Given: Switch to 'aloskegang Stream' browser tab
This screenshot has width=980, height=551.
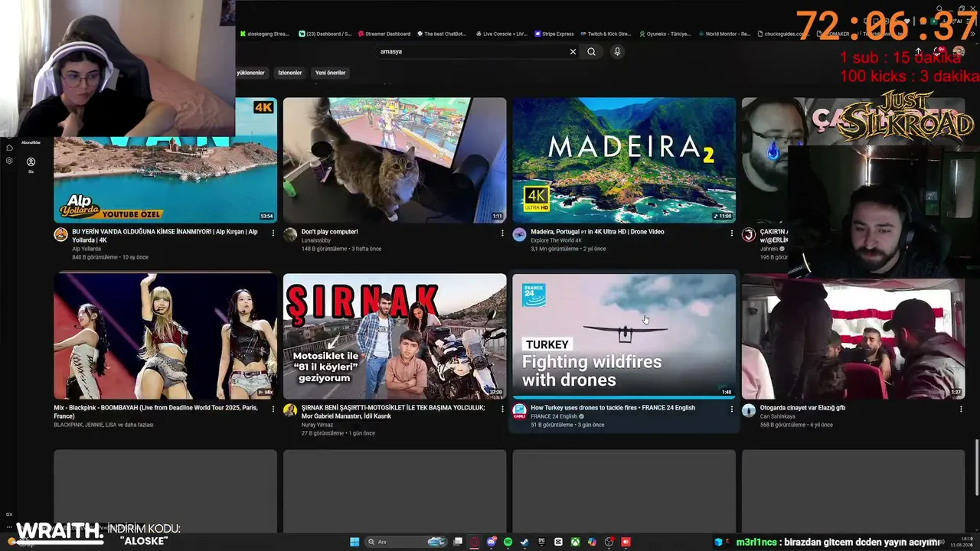Looking at the screenshot, I should pos(264,34).
